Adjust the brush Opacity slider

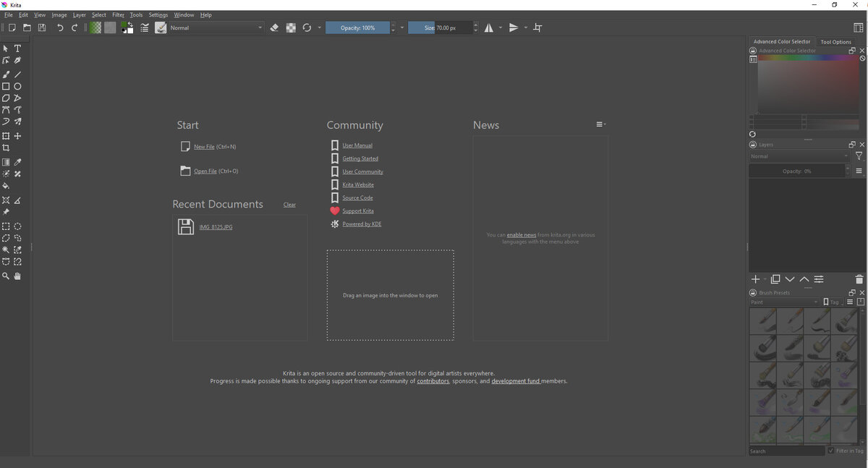357,27
